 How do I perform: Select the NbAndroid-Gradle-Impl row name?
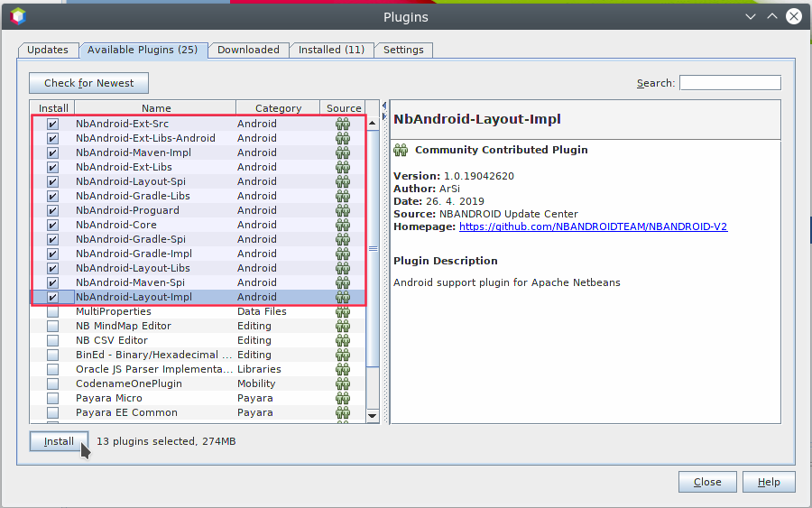134,254
